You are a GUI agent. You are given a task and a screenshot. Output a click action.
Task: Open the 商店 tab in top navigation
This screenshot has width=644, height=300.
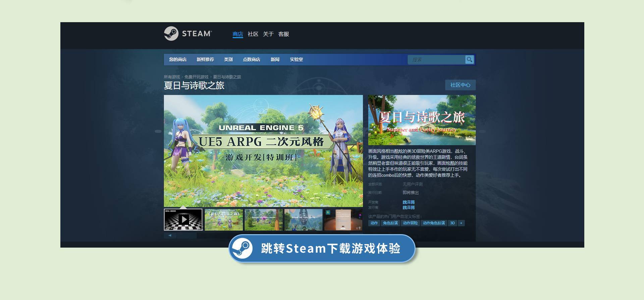click(x=238, y=34)
